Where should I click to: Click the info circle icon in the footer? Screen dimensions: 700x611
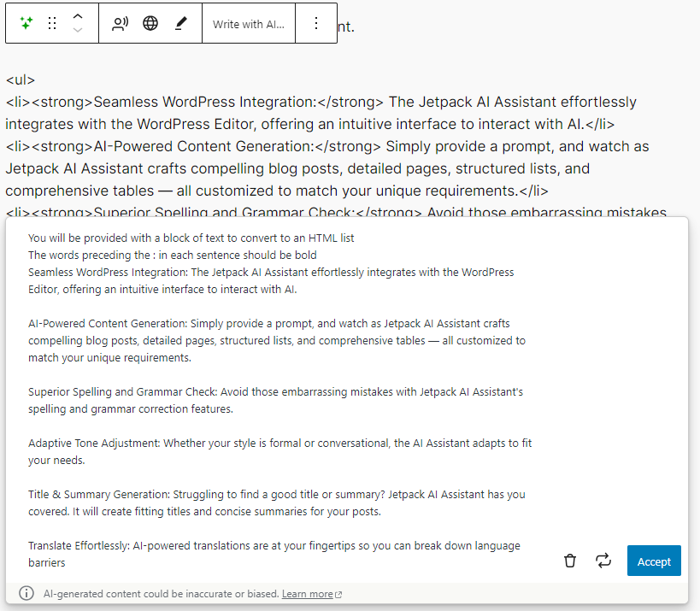pyautogui.click(x=26, y=594)
